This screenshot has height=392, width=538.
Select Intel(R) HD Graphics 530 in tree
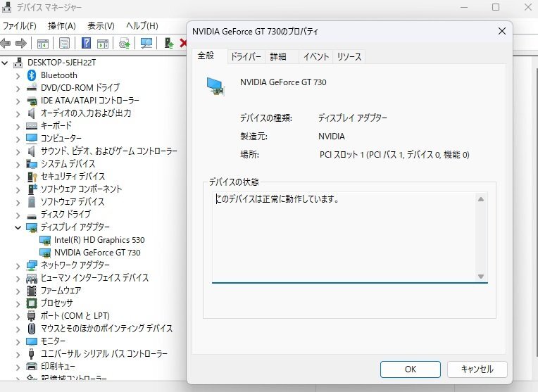click(99, 240)
